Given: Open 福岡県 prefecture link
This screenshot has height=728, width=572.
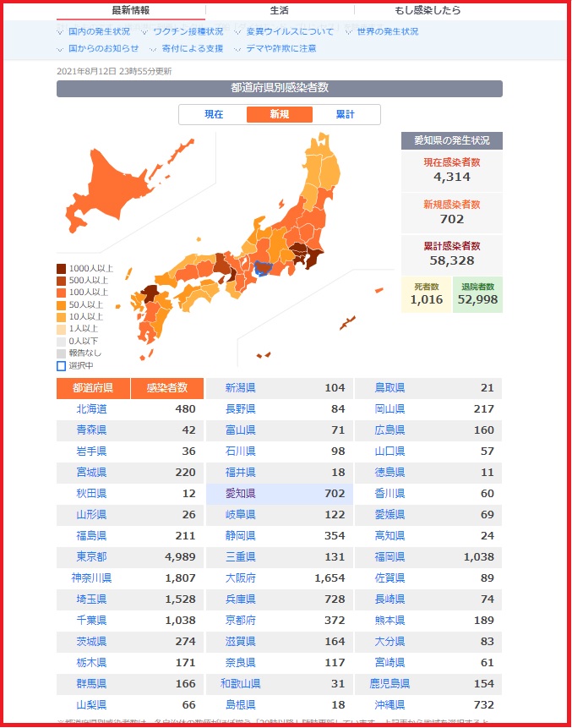Looking at the screenshot, I should click(x=390, y=556).
